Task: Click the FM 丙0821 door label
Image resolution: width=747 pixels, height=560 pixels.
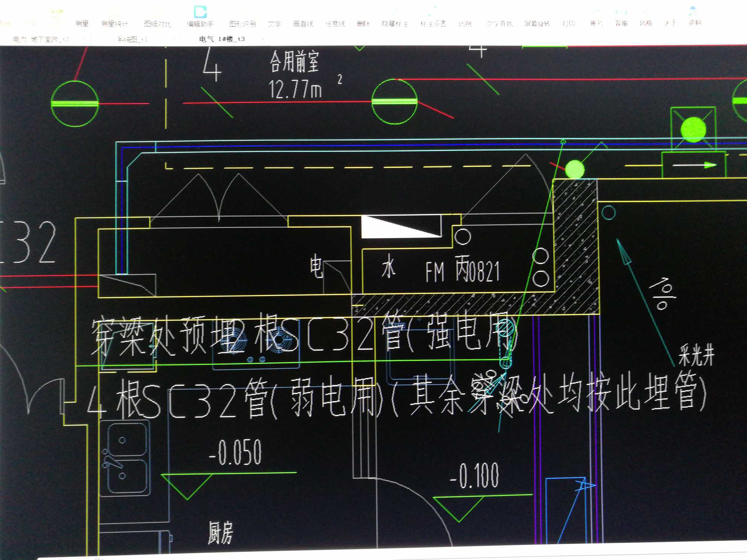Action: pos(463,270)
